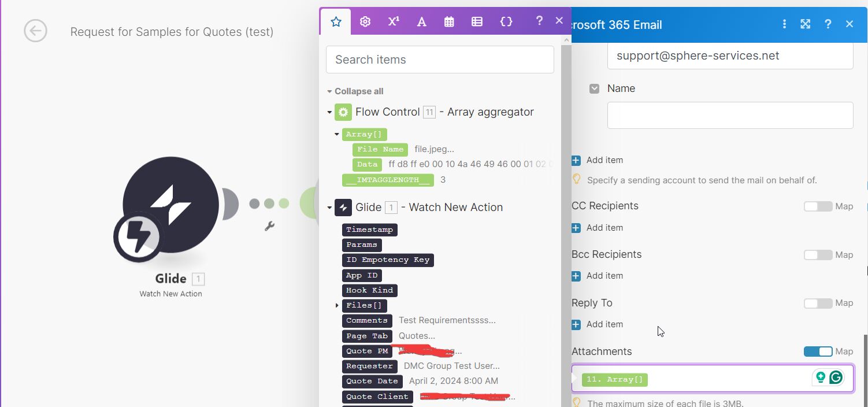Switch to the general functions gear tab

click(365, 21)
